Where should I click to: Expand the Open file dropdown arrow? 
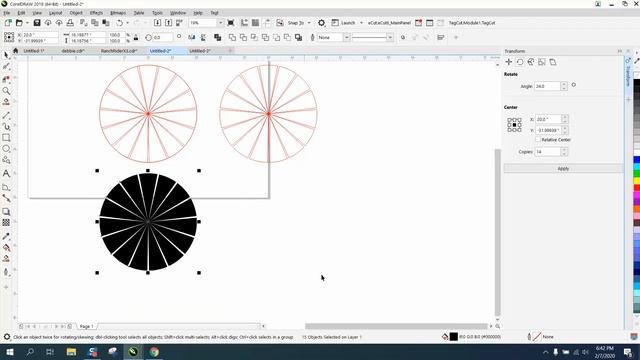27,23
